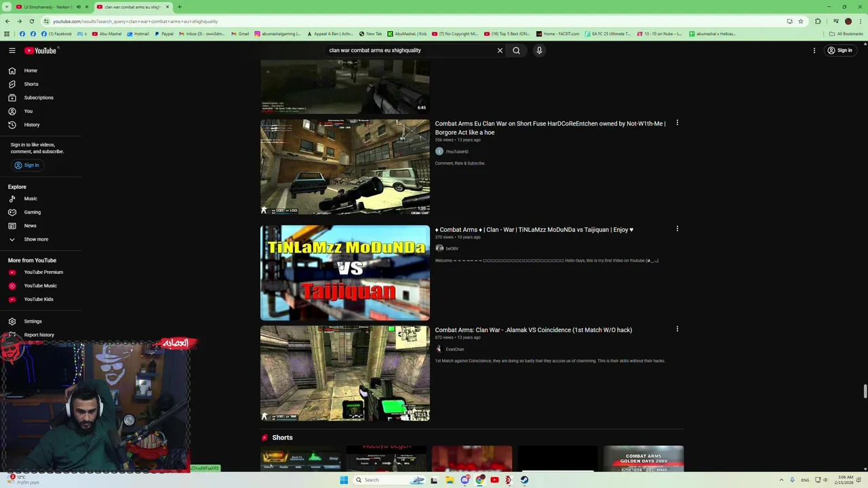This screenshot has width=868, height=488.
Task: Show hidden system tray icons
Action: click(x=781, y=480)
